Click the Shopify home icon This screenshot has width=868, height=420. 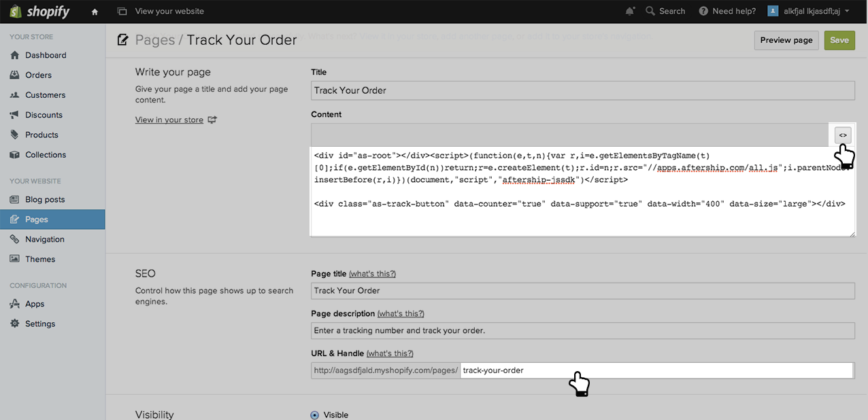pos(95,12)
